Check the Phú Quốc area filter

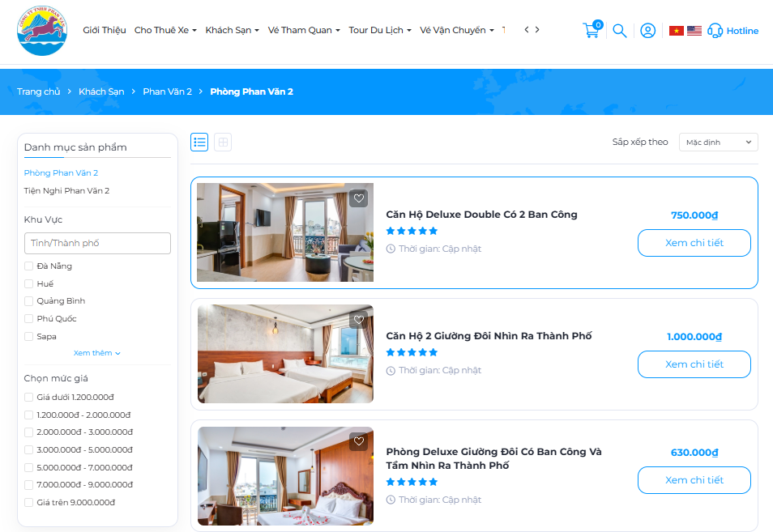tap(28, 319)
